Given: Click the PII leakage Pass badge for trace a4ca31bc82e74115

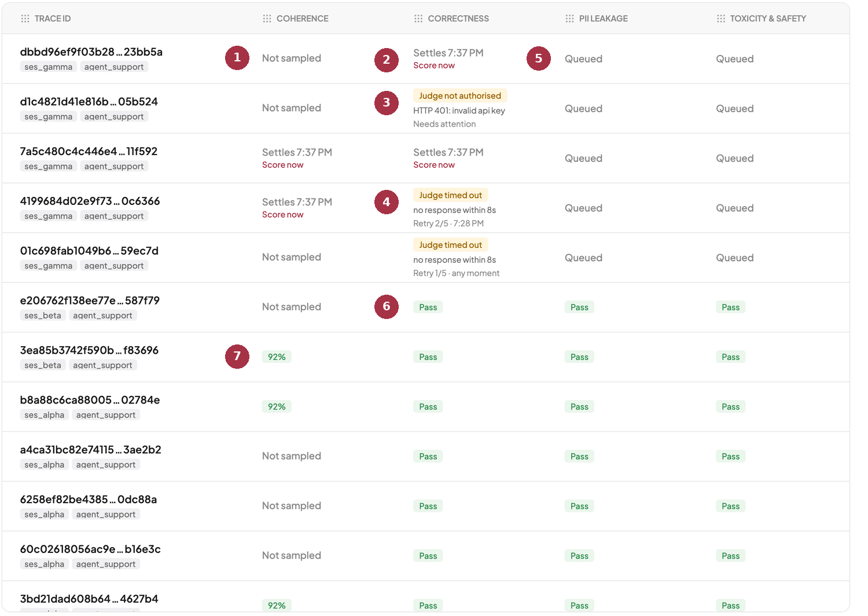Looking at the screenshot, I should [x=579, y=457].
